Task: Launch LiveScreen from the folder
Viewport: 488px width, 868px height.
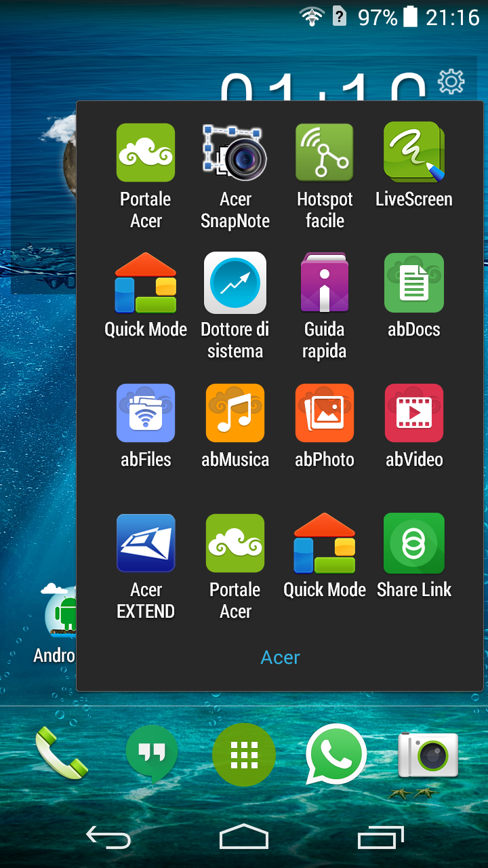Action: tap(414, 153)
